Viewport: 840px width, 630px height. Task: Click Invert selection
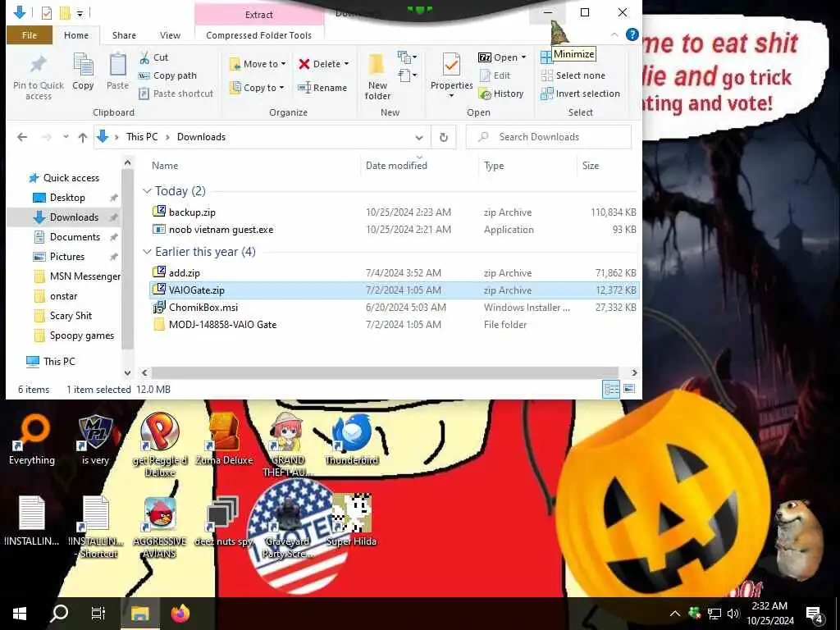(x=580, y=94)
